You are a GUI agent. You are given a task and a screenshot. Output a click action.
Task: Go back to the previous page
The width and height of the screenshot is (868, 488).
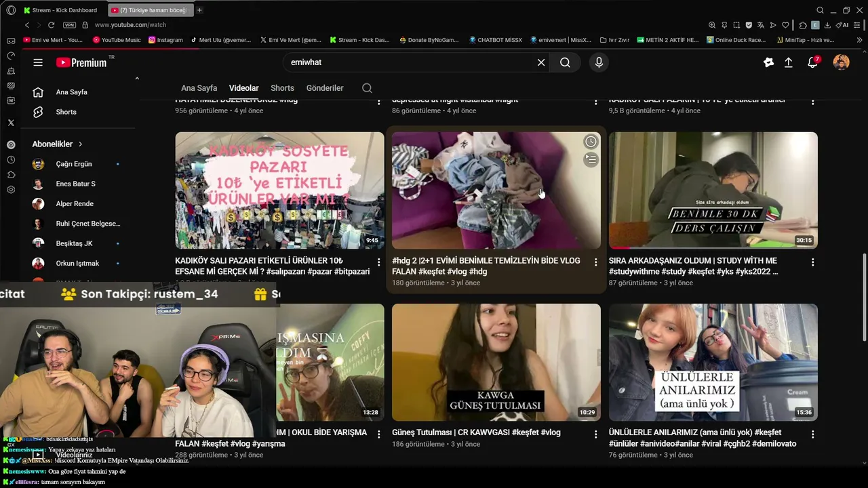27,25
